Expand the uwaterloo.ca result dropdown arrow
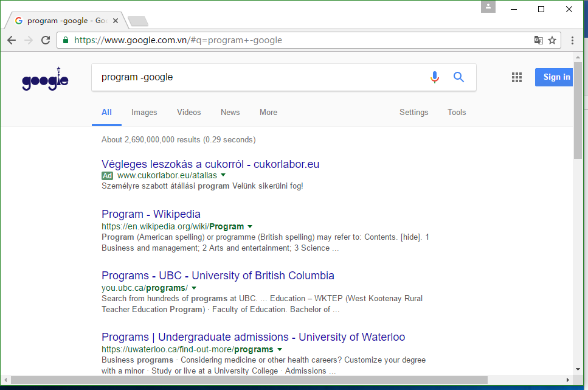The width and height of the screenshot is (588, 390). pos(279,349)
